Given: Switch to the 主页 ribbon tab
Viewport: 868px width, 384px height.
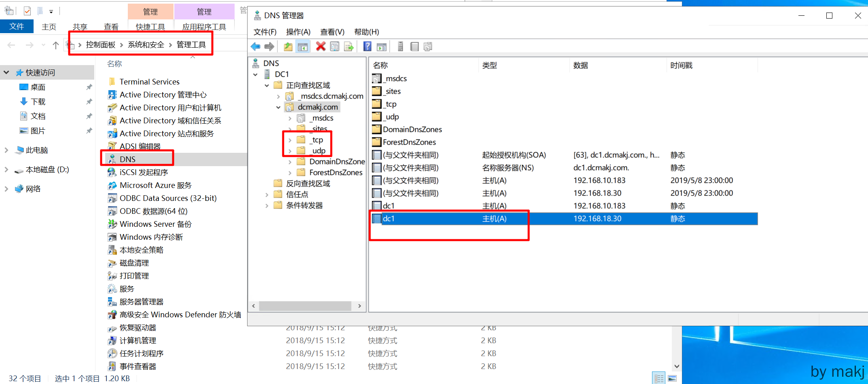Looking at the screenshot, I should (x=49, y=27).
